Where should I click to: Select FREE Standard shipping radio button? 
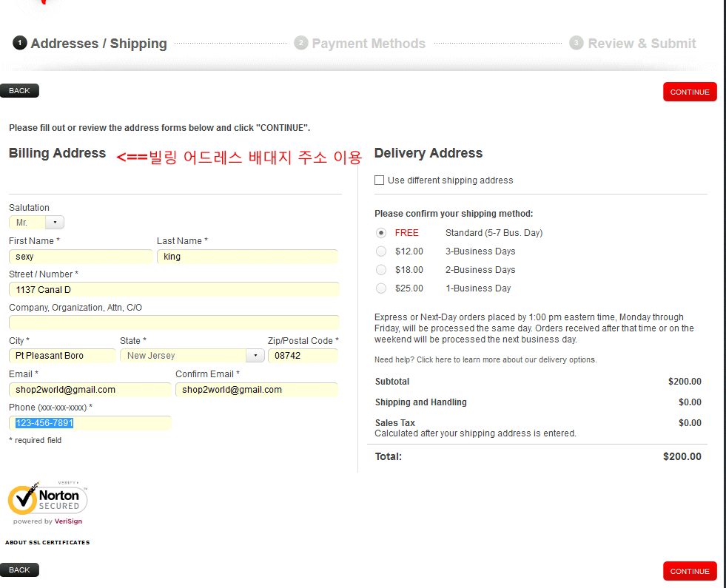(381, 233)
